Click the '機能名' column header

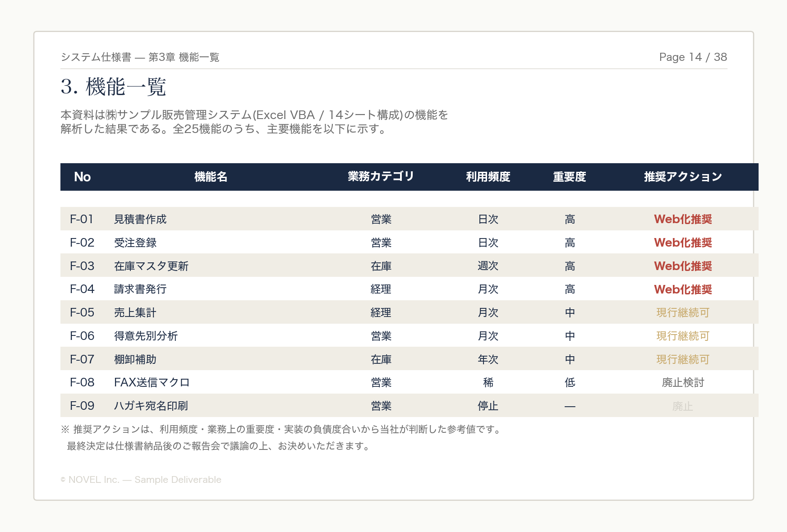(x=211, y=177)
